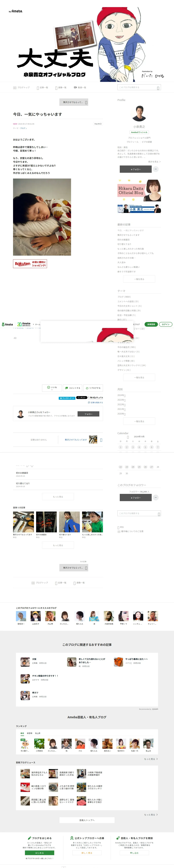
Task: Expand the 2024年 monthly archive
Action: coord(121,395)
